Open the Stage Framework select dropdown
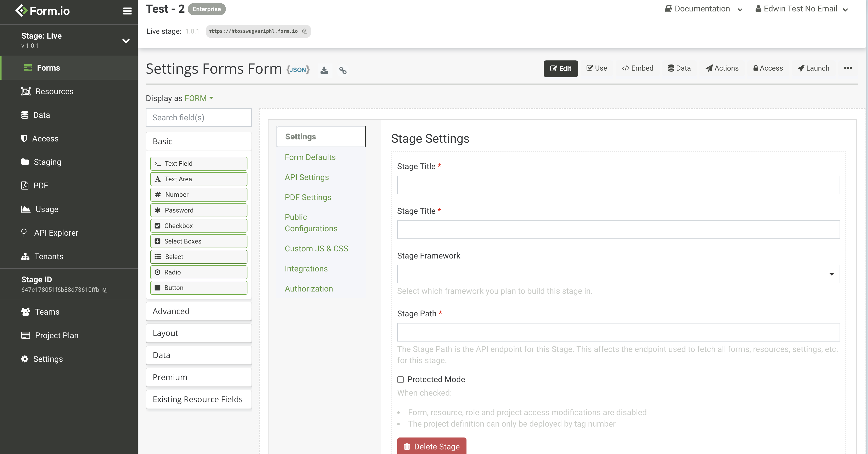The image size is (868, 454). pos(618,274)
